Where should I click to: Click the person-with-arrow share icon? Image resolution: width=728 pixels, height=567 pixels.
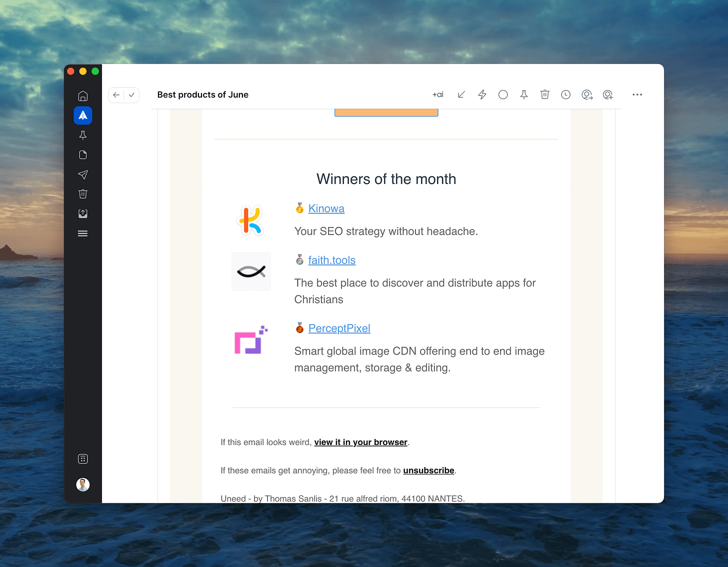point(587,94)
